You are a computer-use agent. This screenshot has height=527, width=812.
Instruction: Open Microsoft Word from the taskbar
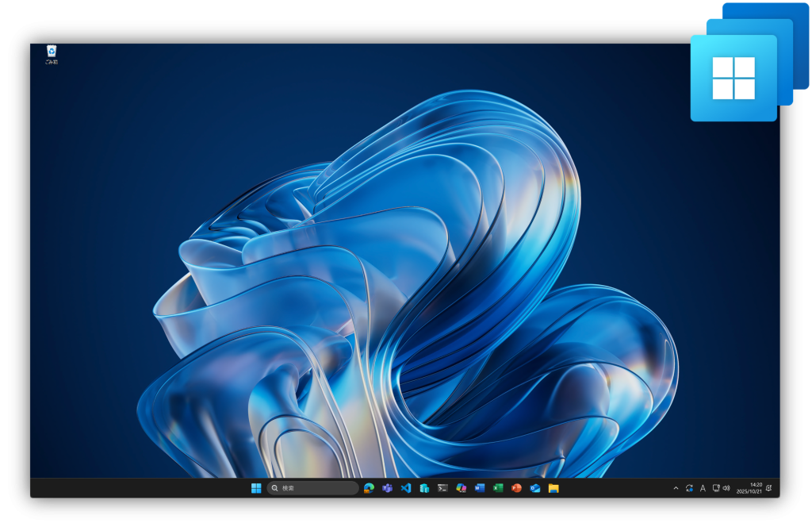click(480, 488)
